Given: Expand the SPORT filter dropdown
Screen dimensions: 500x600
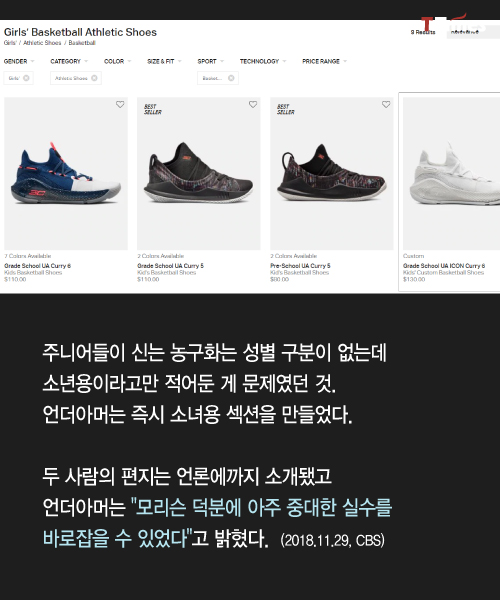Looking at the screenshot, I should (211, 61).
